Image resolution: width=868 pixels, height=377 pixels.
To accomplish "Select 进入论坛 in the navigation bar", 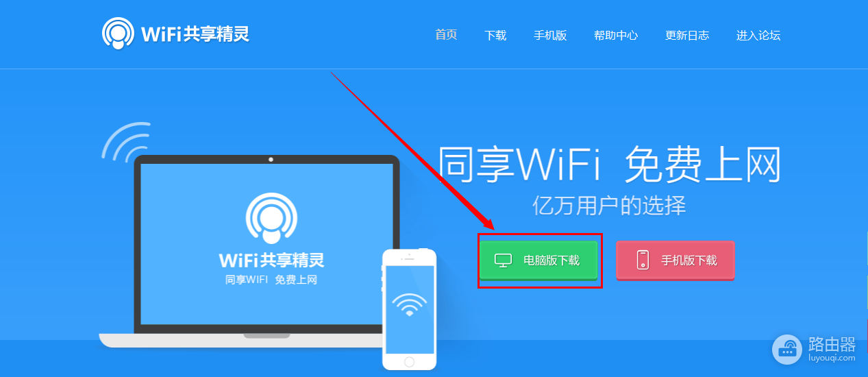I will pyautogui.click(x=758, y=35).
